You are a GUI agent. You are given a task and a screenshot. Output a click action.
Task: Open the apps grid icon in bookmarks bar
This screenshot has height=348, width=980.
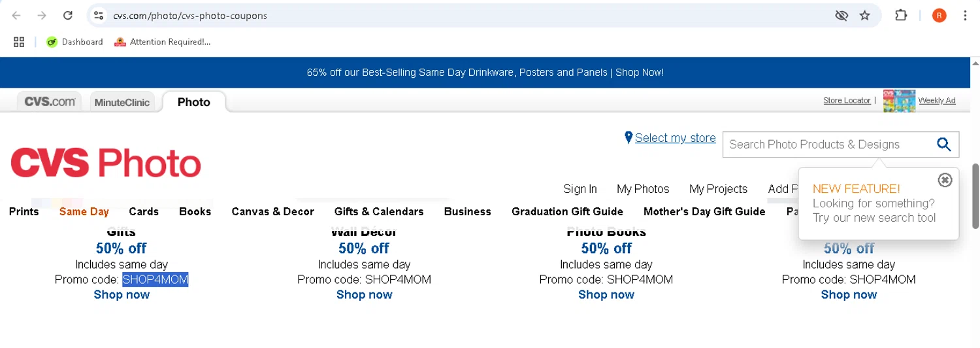pyautogui.click(x=19, y=42)
